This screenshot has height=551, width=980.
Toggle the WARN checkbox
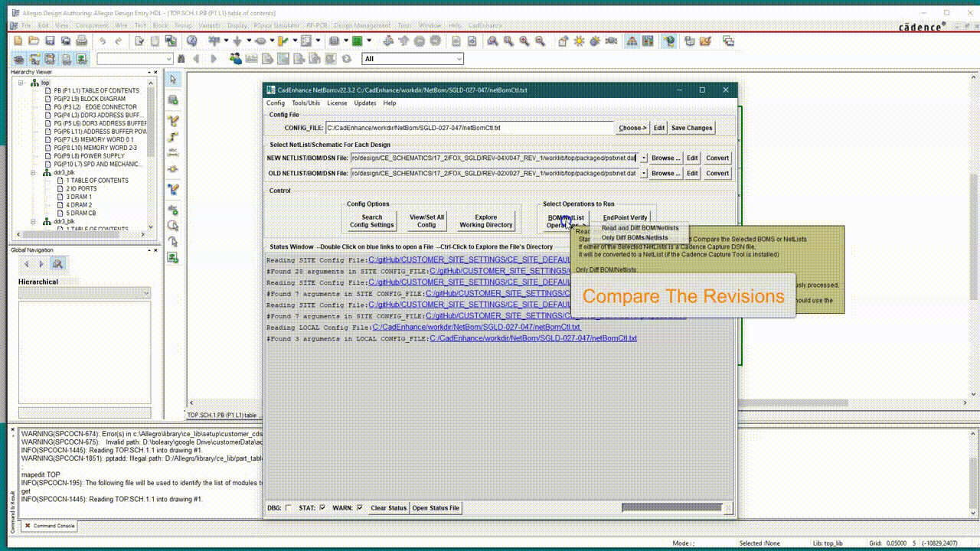coord(359,507)
